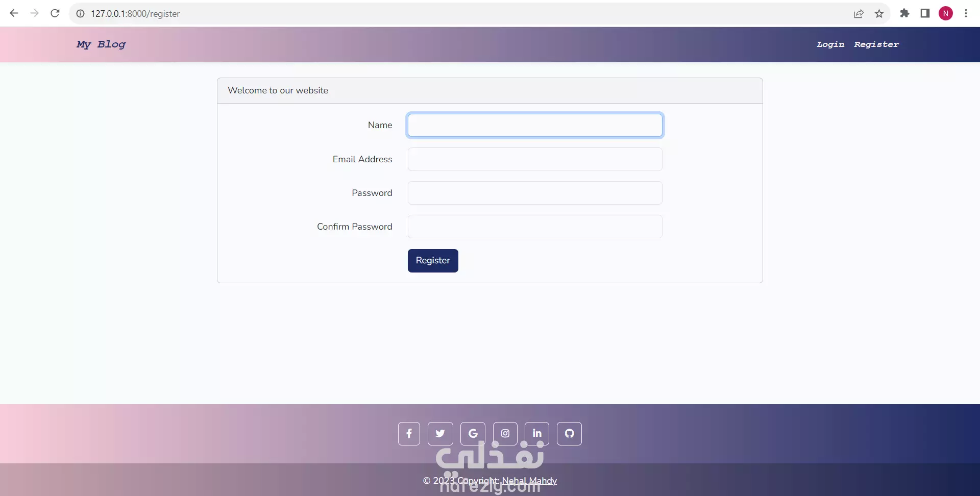Select the 'Welcome to our website' card header
Viewport: 980px width, 496px height.
[490, 91]
